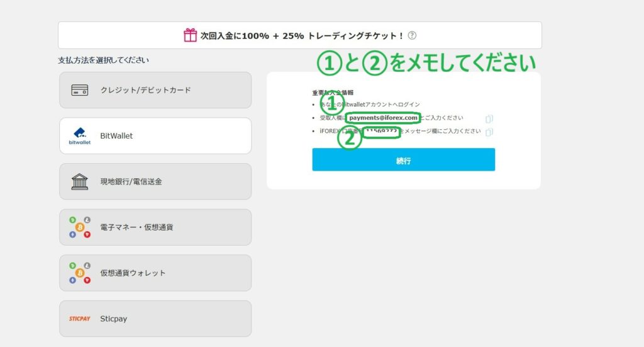
Task: Click the iFOREX account number text
Action: (381, 132)
